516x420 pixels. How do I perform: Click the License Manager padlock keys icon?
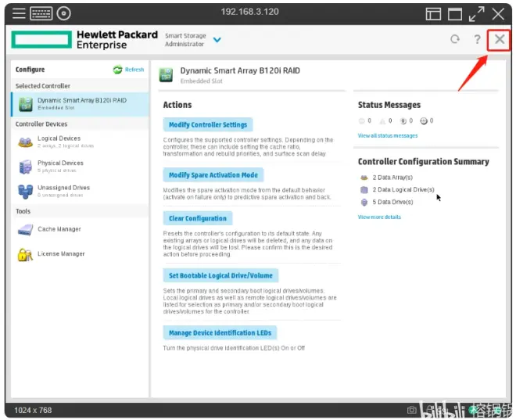[x=25, y=254]
